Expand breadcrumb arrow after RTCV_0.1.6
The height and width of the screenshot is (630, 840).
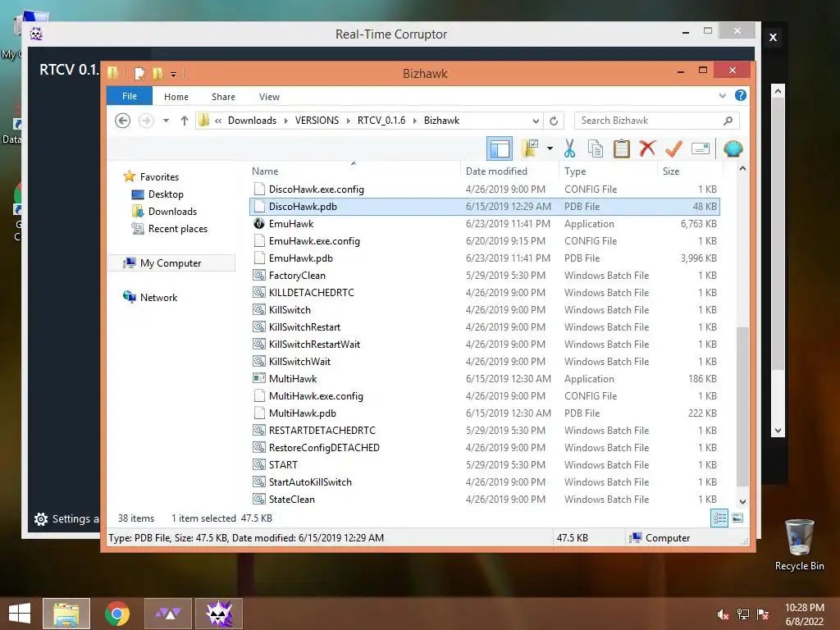pyautogui.click(x=414, y=121)
